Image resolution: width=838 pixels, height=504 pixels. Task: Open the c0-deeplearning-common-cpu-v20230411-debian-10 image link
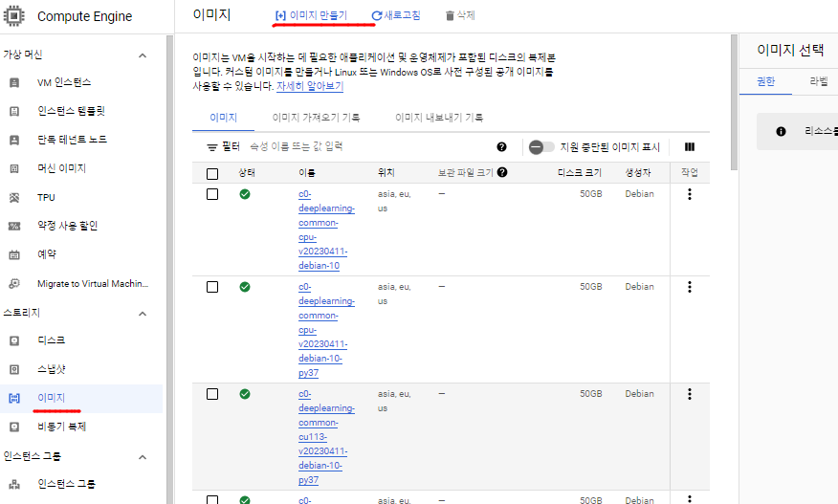(x=326, y=230)
